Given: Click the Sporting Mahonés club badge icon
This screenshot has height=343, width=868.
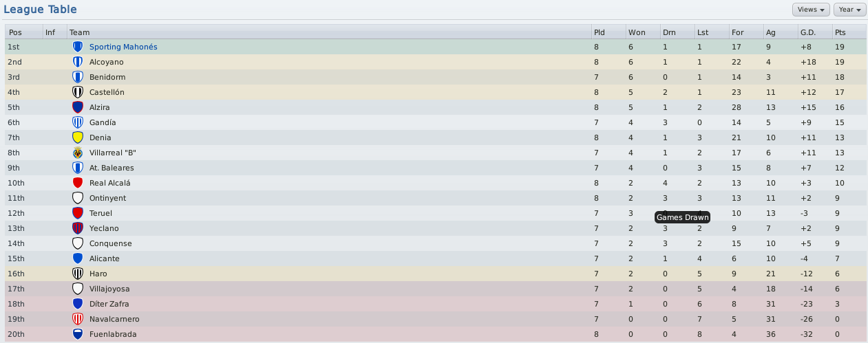Looking at the screenshot, I should [x=77, y=47].
